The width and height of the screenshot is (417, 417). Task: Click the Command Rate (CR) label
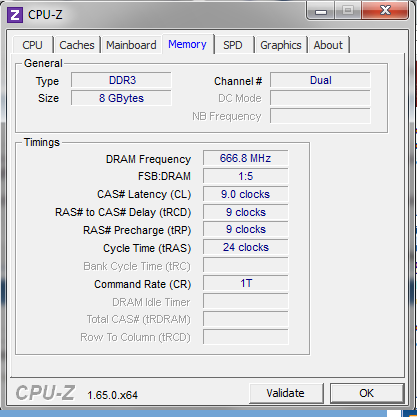[143, 284]
